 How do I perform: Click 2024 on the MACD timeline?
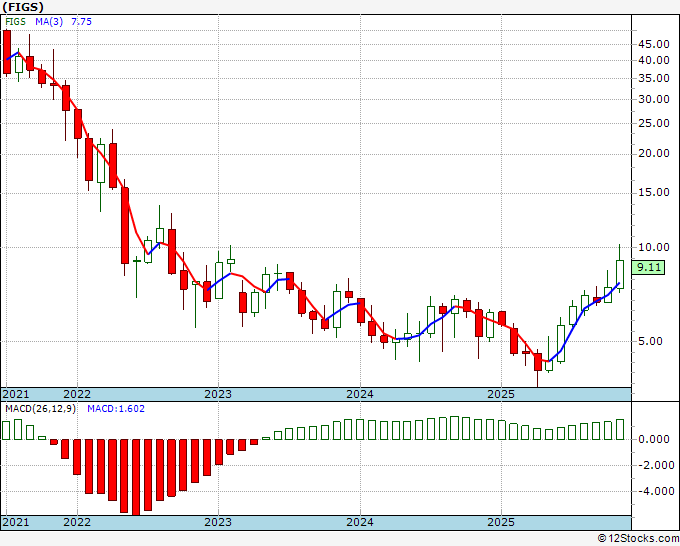click(360, 522)
